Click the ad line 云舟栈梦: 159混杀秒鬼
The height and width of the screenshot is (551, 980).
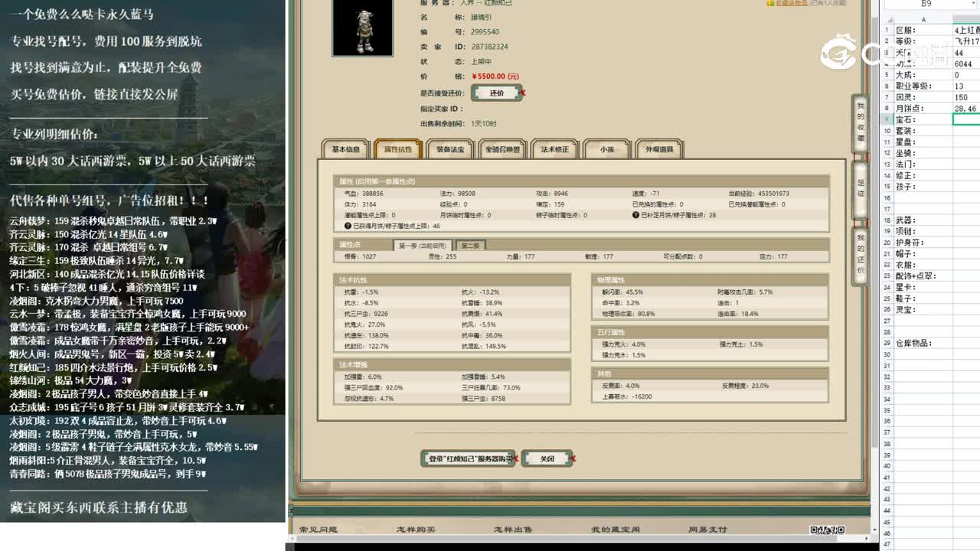click(113, 220)
